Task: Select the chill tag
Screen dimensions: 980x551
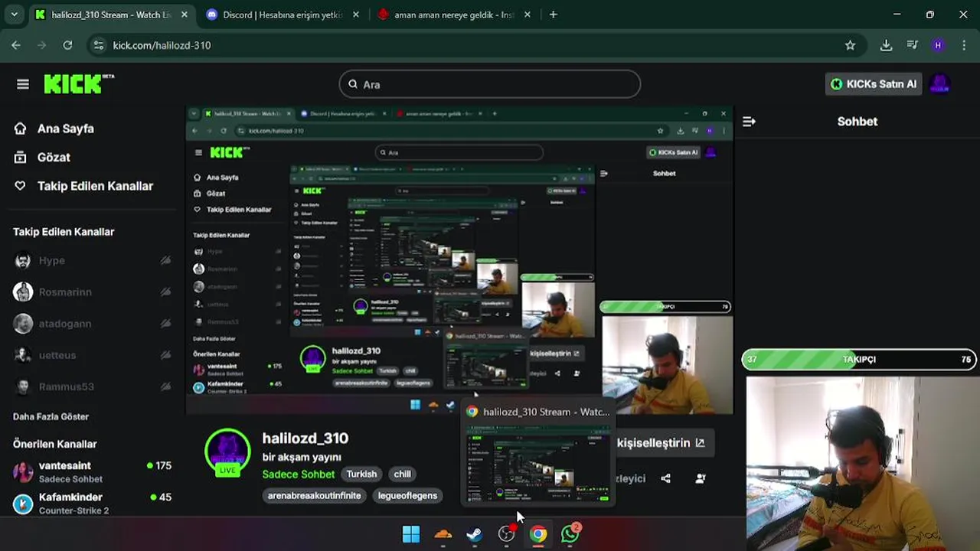Action: [402, 474]
